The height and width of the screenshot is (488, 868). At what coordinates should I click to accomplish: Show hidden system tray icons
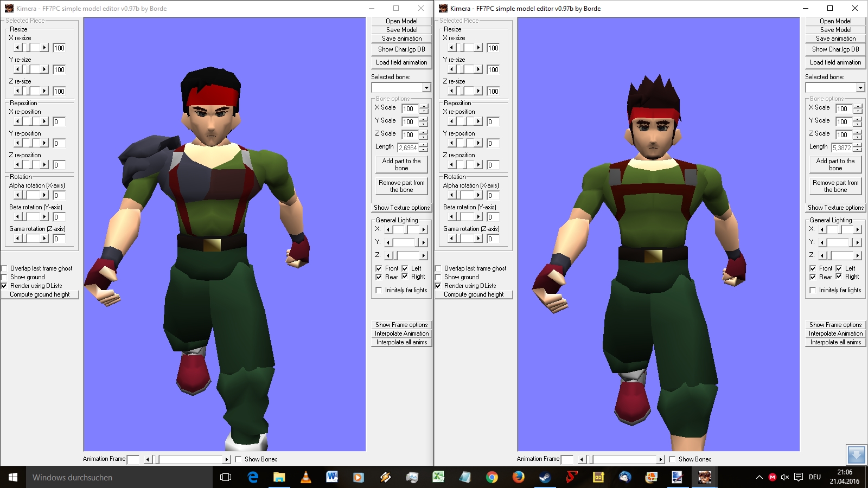tap(759, 477)
